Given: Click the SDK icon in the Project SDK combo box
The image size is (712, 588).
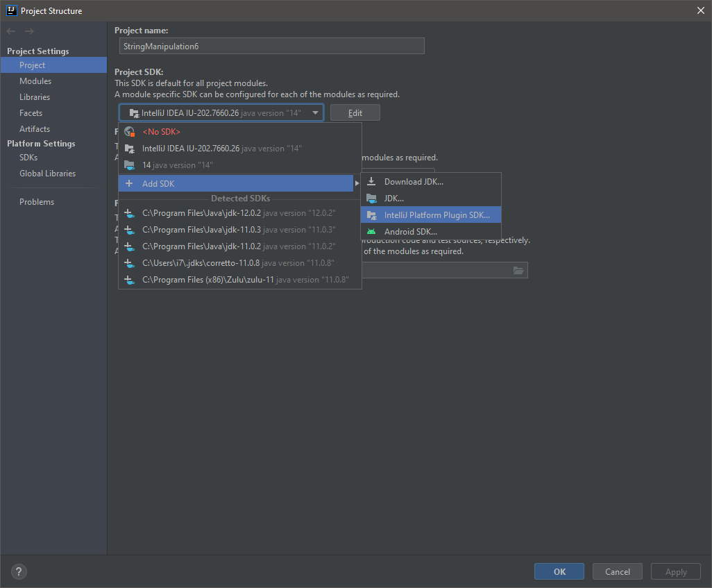Looking at the screenshot, I should [134, 113].
